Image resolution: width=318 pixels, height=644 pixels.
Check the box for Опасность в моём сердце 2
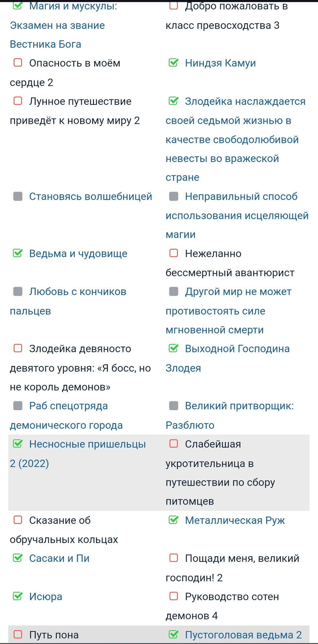coord(18,63)
